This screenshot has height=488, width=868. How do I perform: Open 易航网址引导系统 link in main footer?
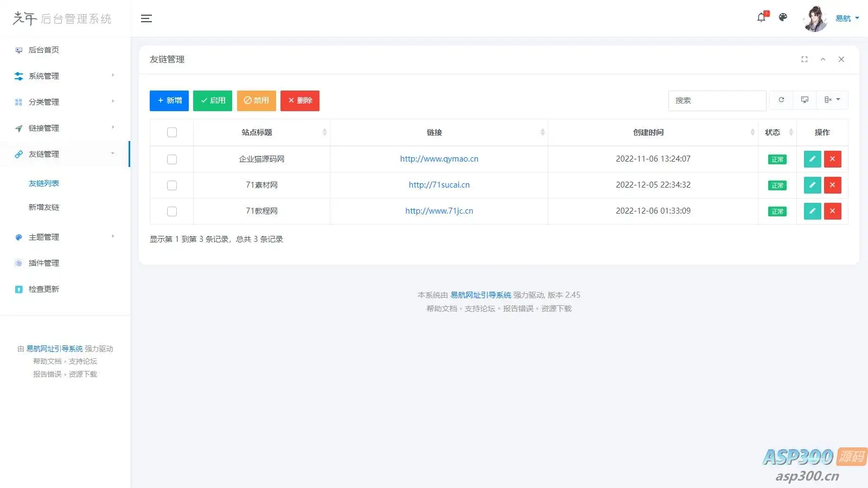[x=481, y=295]
